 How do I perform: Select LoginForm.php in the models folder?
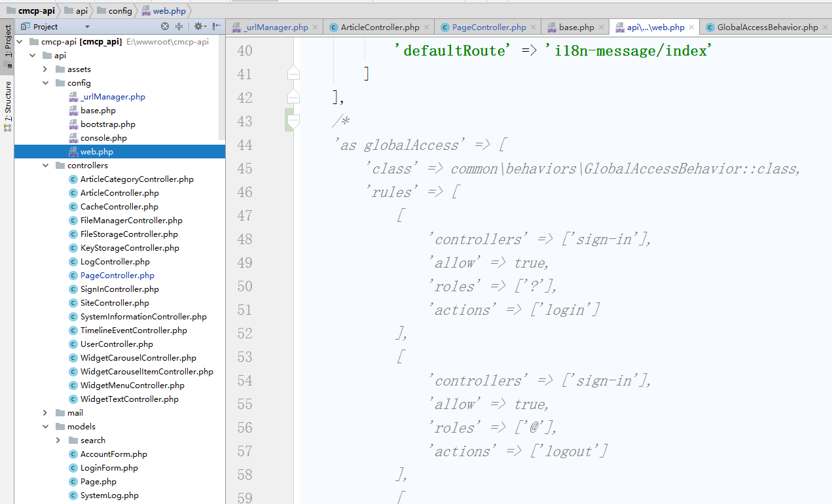pos(109,468)
